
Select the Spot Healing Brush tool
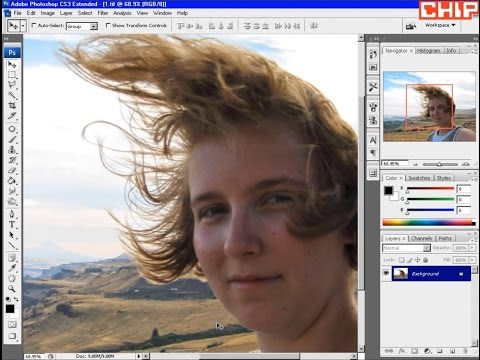pyautogui.click(x=12, y=129)
